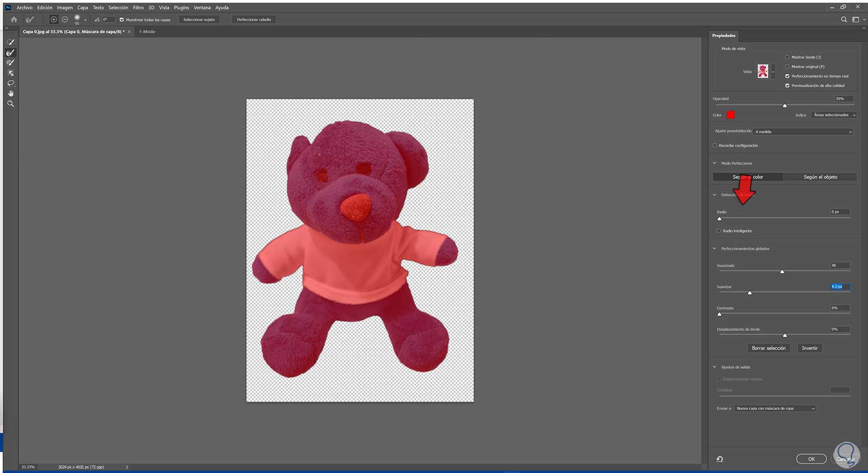Click the Suavizado slider handle

pos(782,271)
